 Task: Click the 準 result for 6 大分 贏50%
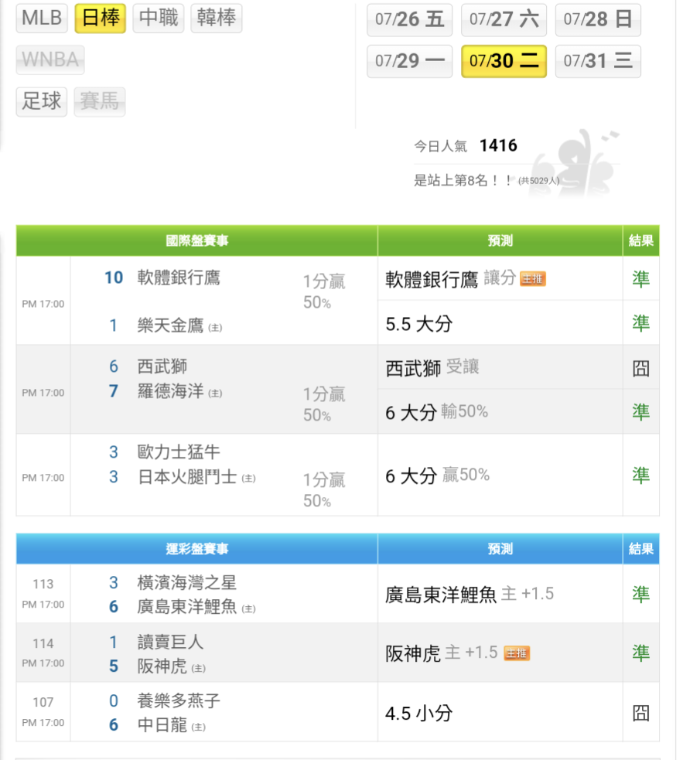coord(641,475)
